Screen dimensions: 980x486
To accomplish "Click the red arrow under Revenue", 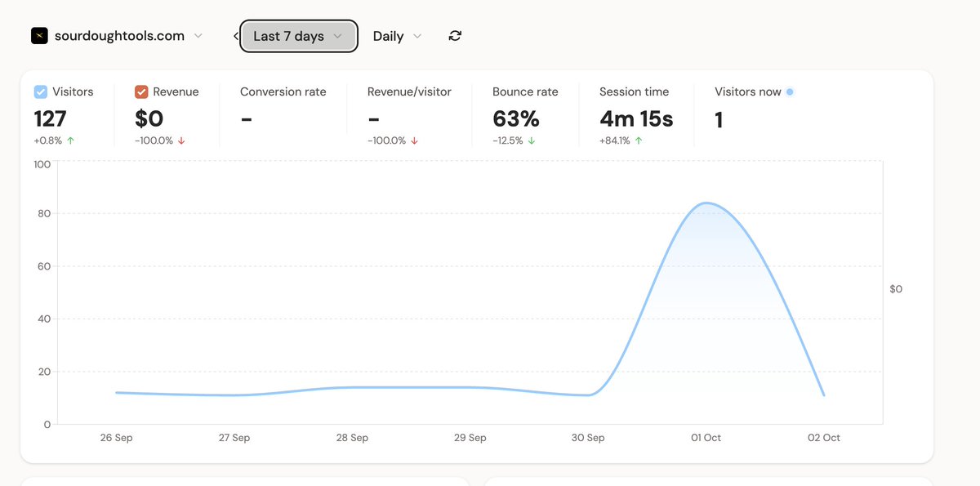I will [181, 140].
